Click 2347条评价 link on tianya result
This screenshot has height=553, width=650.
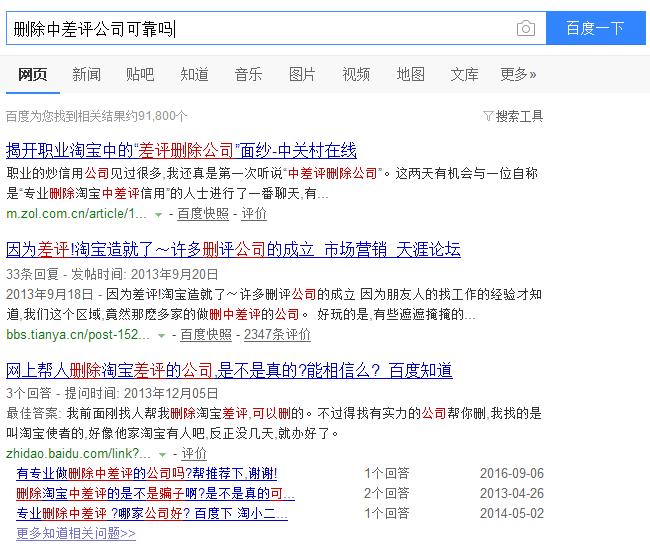[277, 334]
